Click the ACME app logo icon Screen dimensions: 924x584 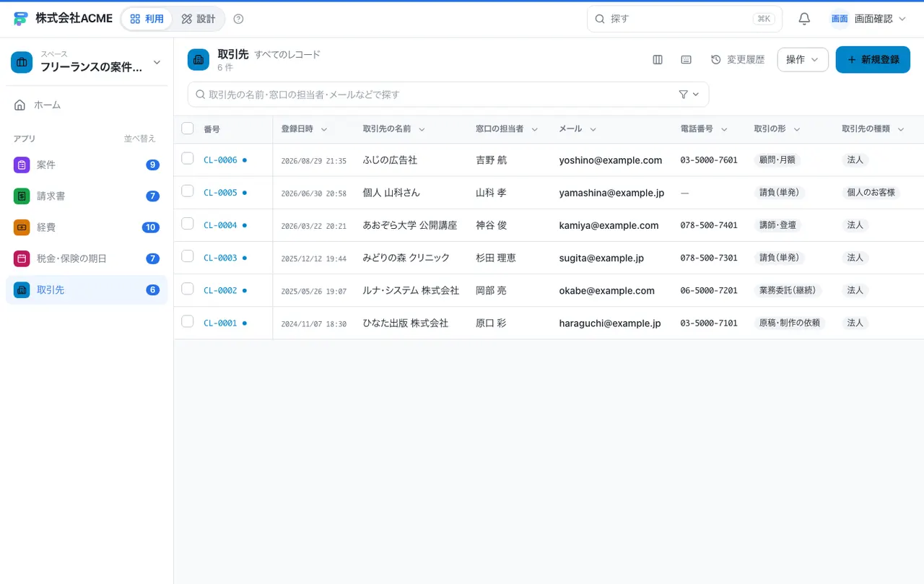tap(20, 19)
